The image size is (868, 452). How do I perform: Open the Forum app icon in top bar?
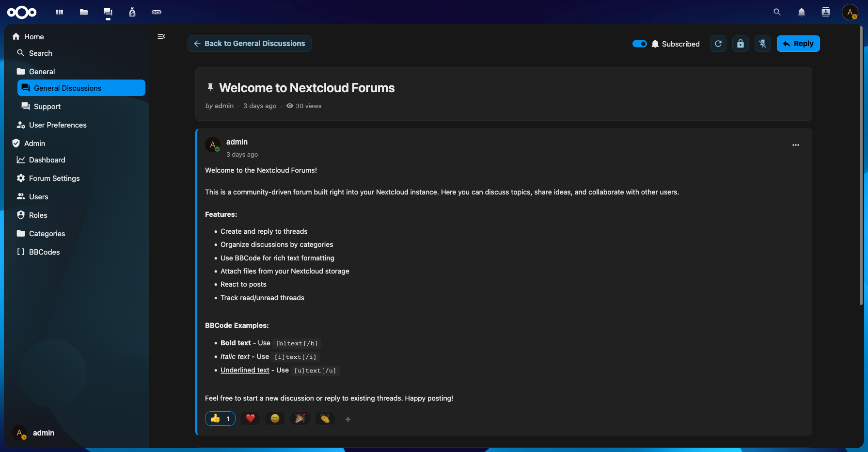108,12
